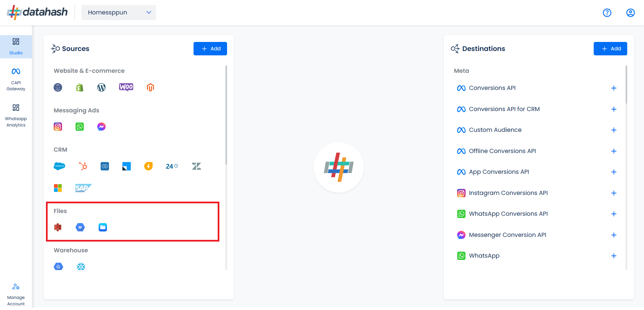Select the HubSpot CRM source
644x310 pixels.
click(x=83, y=166)
